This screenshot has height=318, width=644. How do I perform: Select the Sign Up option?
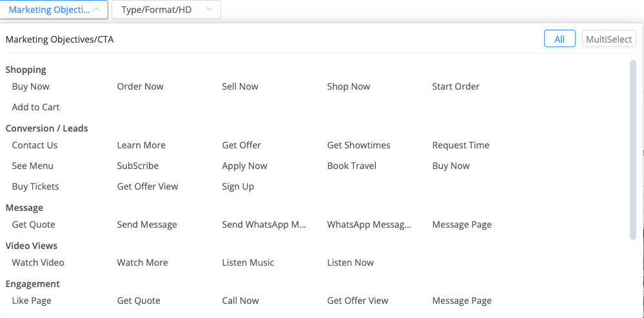[x=238, y=186]
